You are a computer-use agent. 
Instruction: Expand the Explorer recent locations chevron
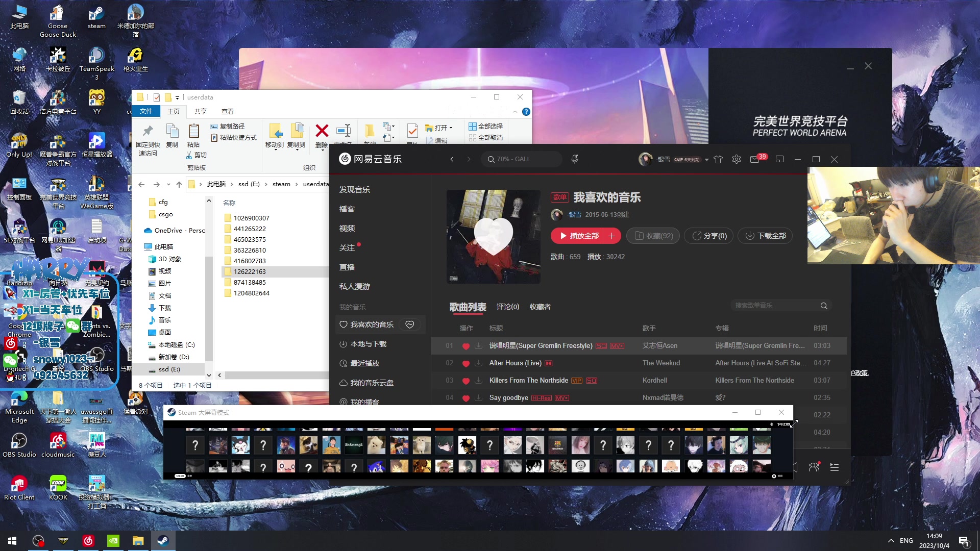(168, 185)
